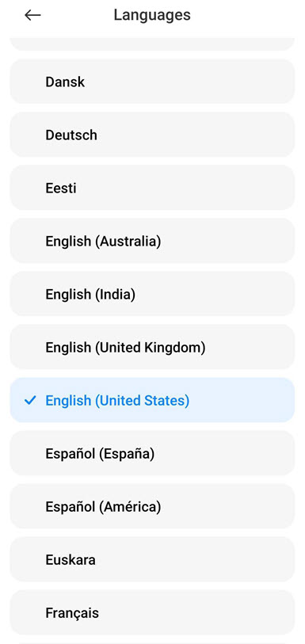305x644 pixels.
Task: Click the word América in the list
Action: 130,507
